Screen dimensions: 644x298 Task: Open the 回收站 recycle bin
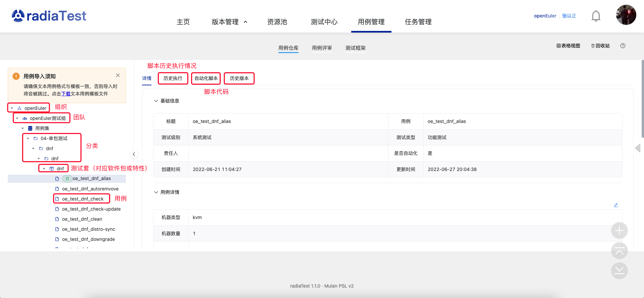pos(600,46)
